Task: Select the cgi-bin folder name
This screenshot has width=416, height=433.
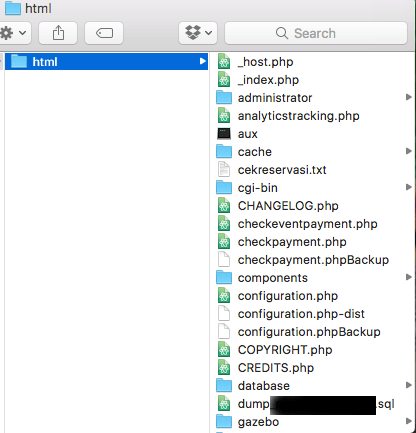Action: 258,188
